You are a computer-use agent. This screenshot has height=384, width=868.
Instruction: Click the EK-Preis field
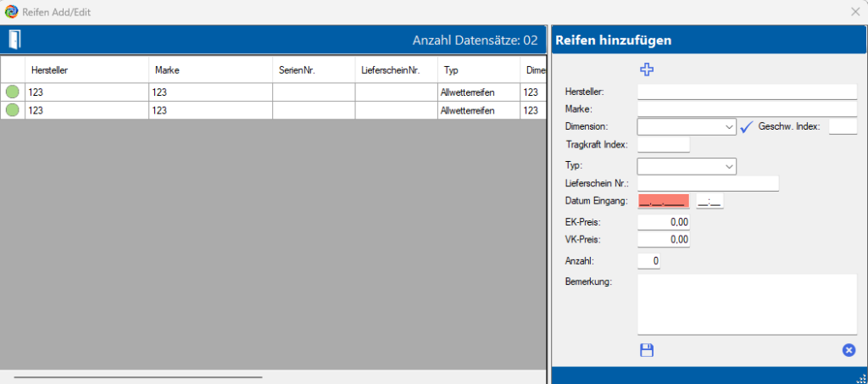tap(664, 222)
